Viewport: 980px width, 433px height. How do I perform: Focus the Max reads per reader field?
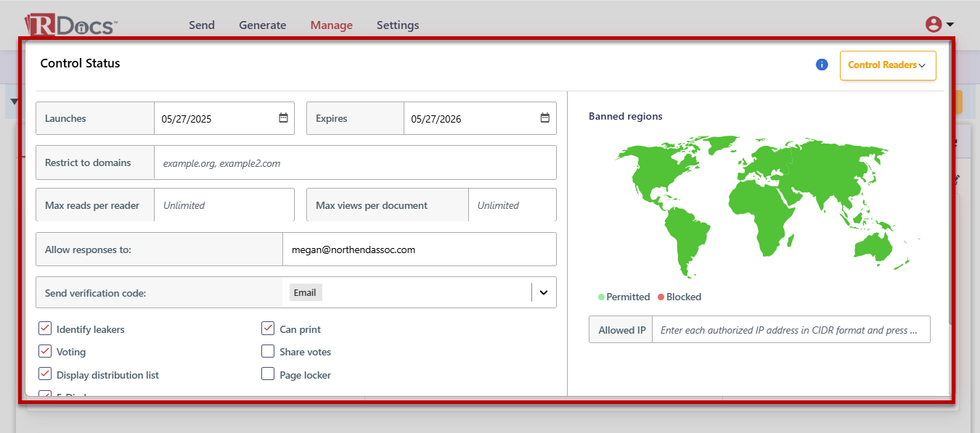pyautogui.click(x=224, y=205)
